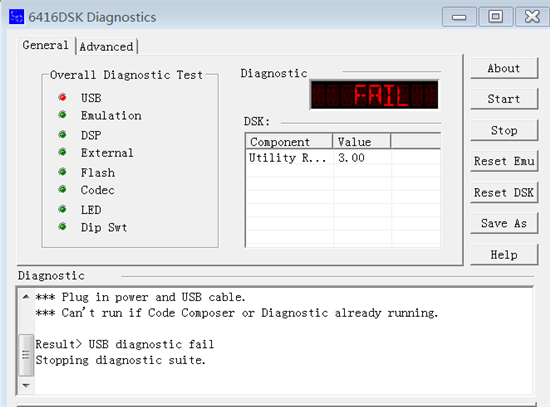
Task: Click the green Codec status indicator
Action: coord(62,189)
